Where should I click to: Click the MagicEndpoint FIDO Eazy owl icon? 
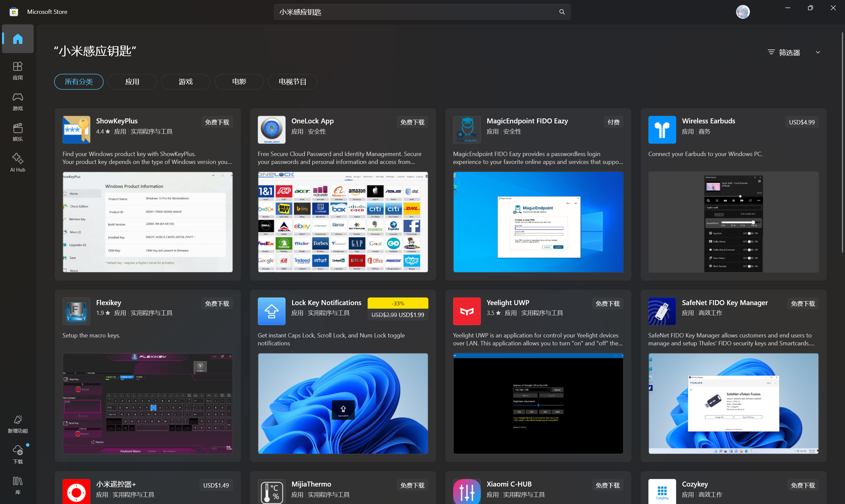[467, 130]
